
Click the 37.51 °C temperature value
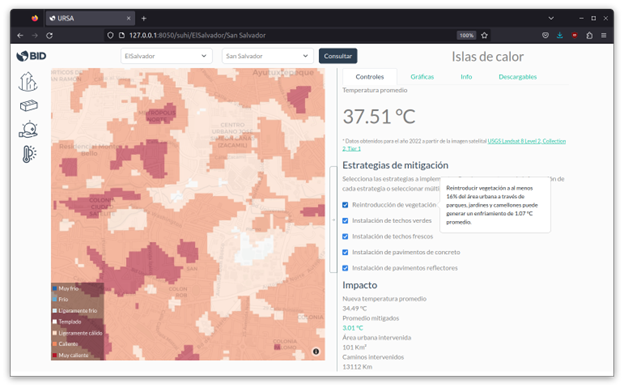[x=379, y=117]
